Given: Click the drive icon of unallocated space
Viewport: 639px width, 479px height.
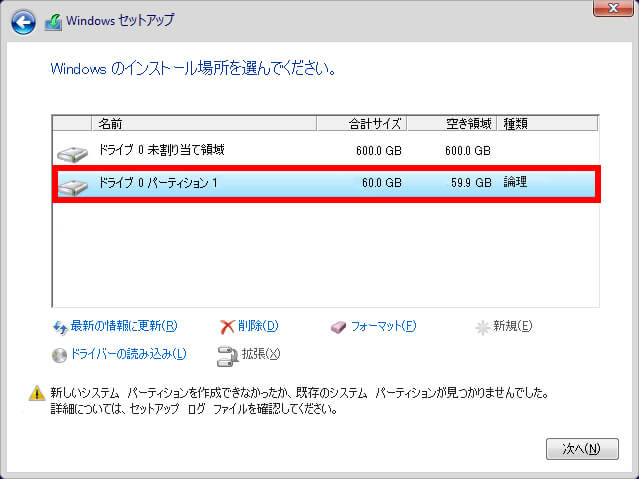Looking at the screenshot, I should pos(72,152).
